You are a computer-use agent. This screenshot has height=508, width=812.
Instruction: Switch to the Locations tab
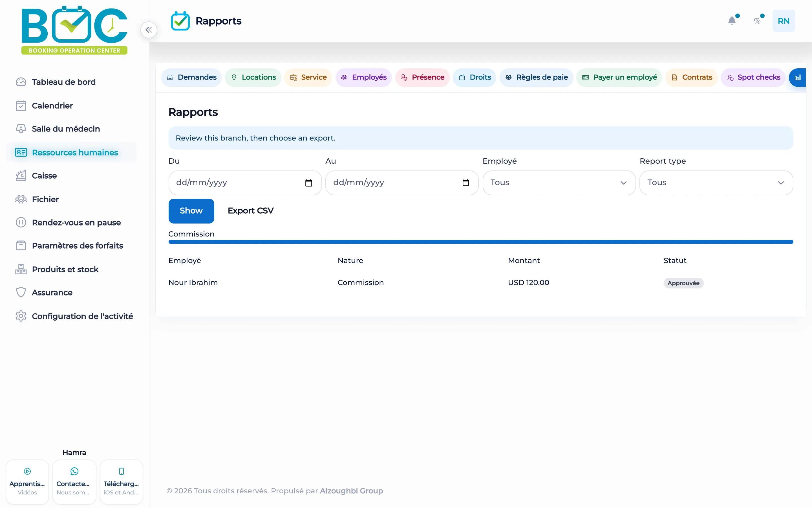click(x=253, y=78)
